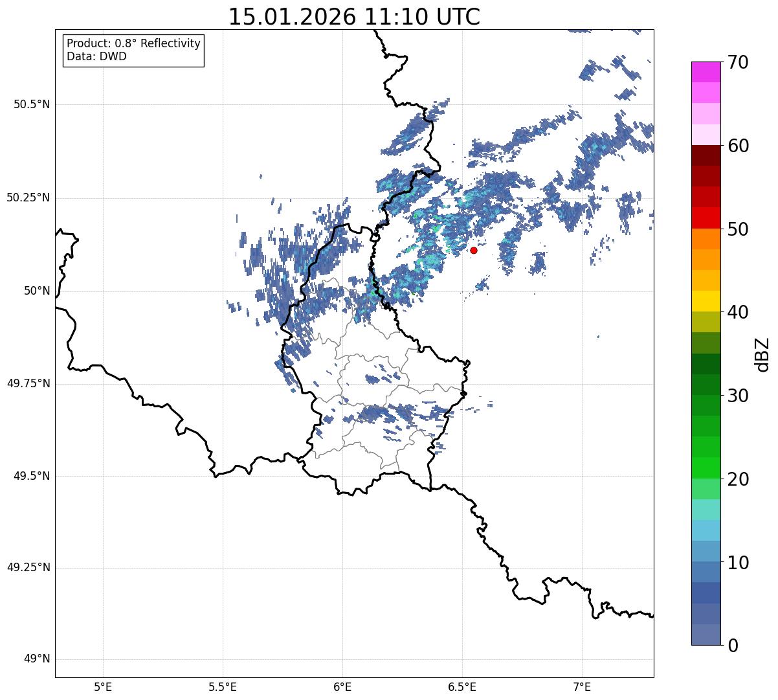Click the latitude label "49°N"
The image size is (778, 700).
(37, 659)
